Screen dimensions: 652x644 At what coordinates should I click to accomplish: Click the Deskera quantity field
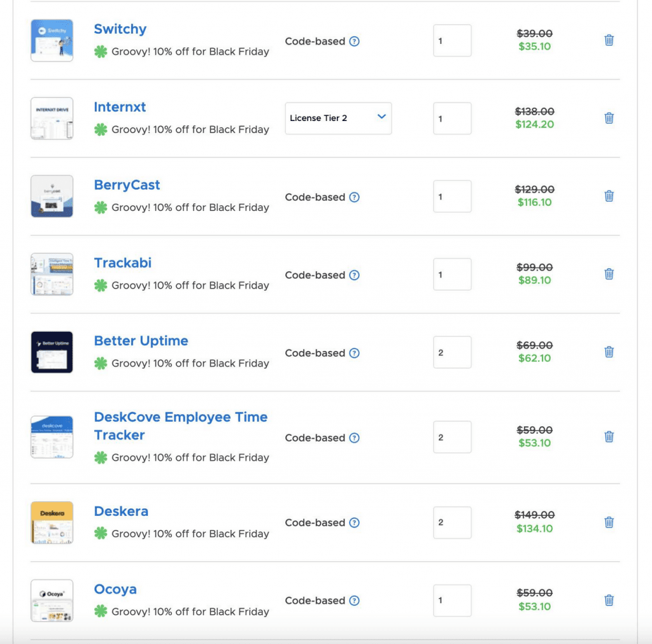452,522
